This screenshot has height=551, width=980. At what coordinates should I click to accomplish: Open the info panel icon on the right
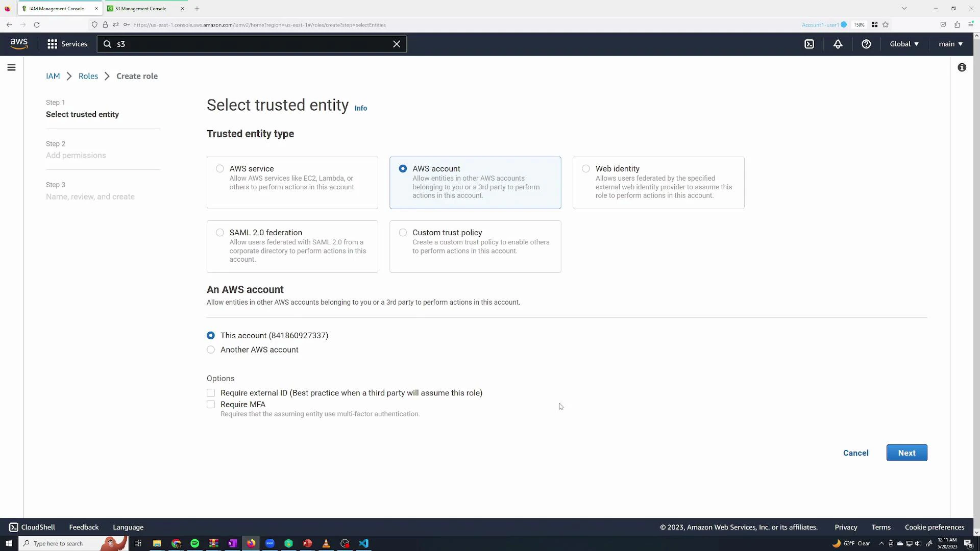point(962,67)
